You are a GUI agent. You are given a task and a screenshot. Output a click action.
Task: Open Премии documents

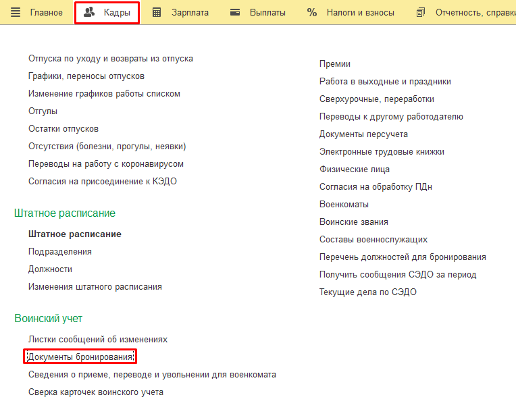tap(335, 64)
